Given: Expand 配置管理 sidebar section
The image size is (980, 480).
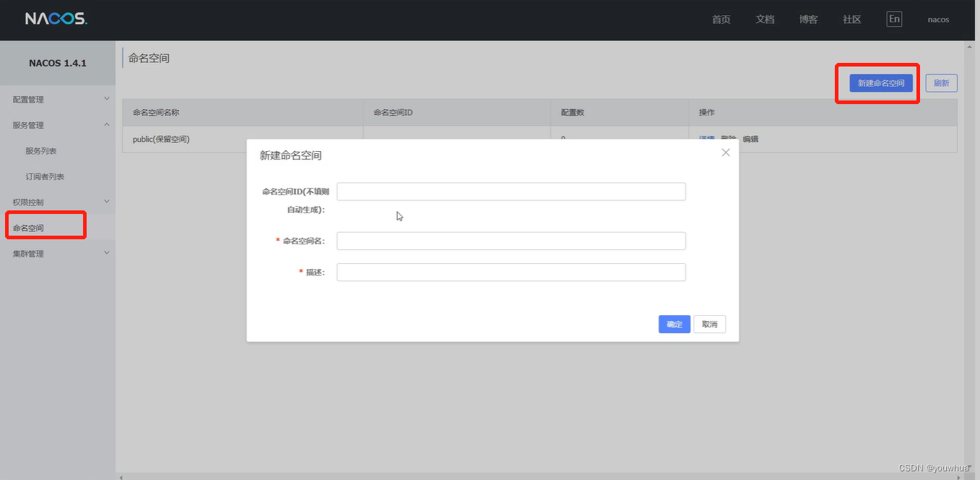Looking at the screenshot, I should pyautogui.click(x=58, y=99).
